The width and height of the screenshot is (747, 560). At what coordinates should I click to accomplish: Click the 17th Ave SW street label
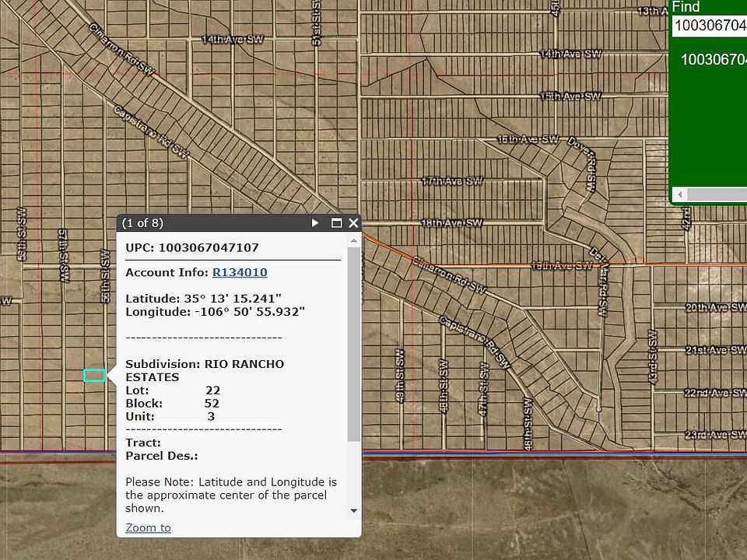pyautogui.click(x=452, y=180)
